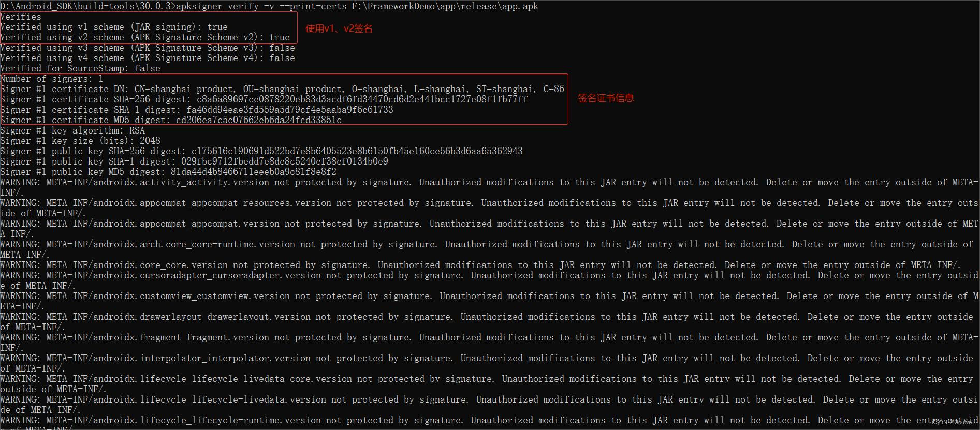Click the APK Signature Scheme v3 false line
Screen dimensions: 980x430
148,48
